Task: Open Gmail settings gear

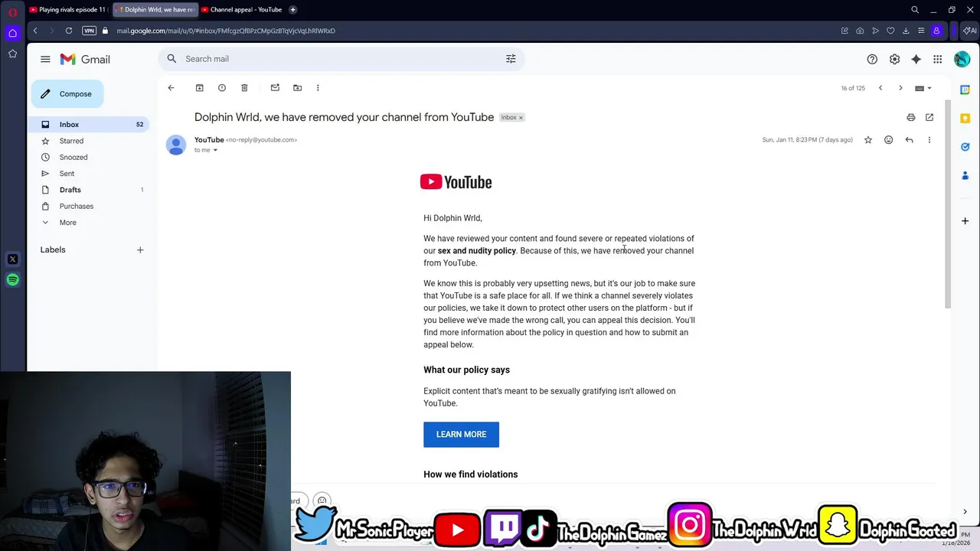Action: (x=894, y=59)
